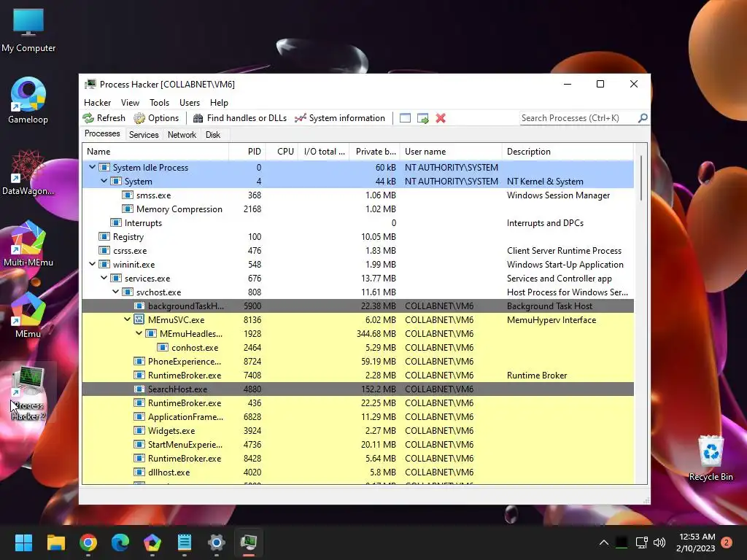The height and width of the screenshot is (560, 747).
Task: Open Find handles or DLLs
Action: click(x=239, y=118)
